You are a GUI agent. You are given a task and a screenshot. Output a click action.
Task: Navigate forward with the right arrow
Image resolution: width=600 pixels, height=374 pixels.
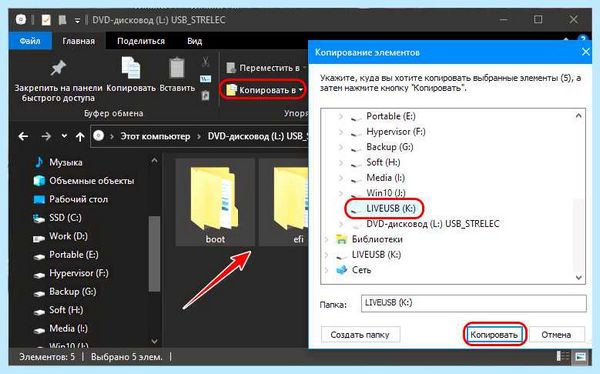(x=46, y=136)
